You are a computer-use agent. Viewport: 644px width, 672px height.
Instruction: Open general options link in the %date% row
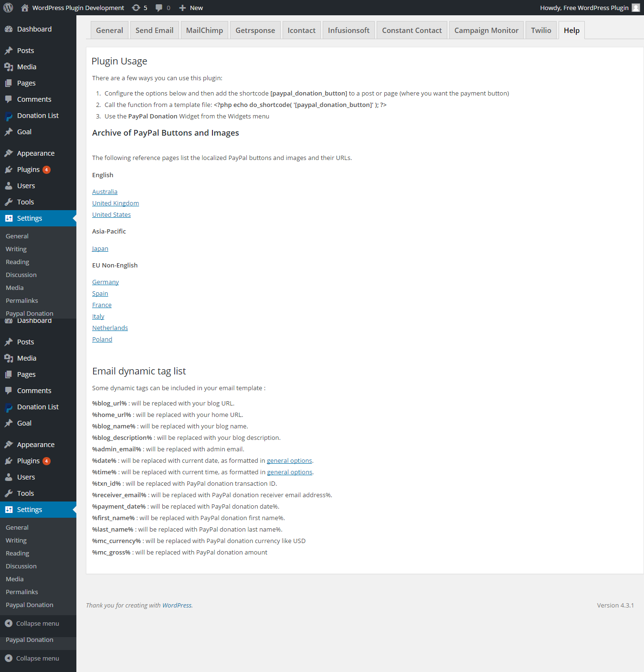tap(289, 460)
